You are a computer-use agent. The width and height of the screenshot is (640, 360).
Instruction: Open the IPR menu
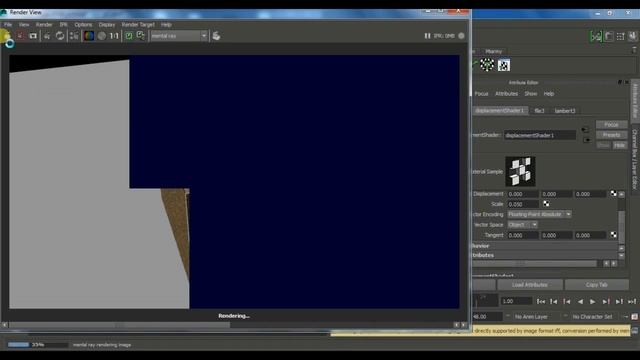63,24
